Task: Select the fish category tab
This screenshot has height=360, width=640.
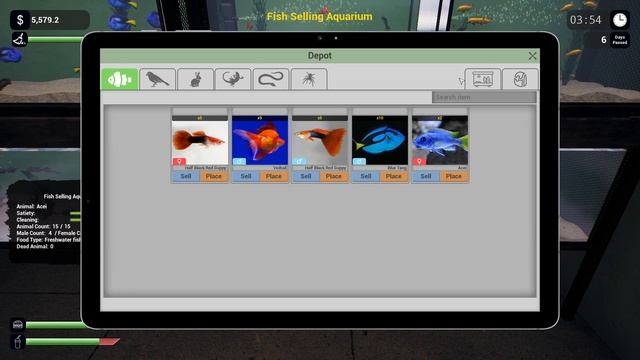Action: tap(119, 79)
